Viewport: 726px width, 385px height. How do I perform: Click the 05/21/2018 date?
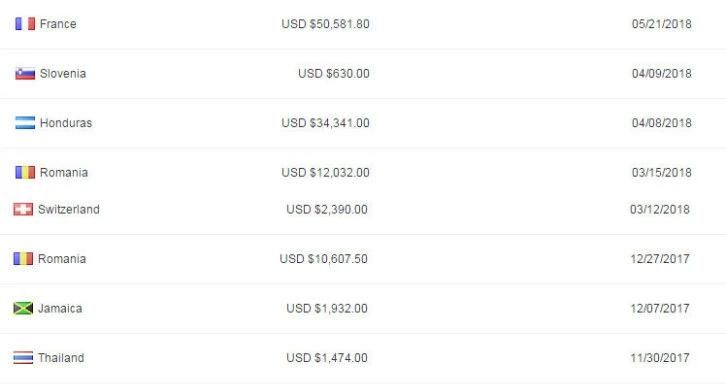point(662,24)
